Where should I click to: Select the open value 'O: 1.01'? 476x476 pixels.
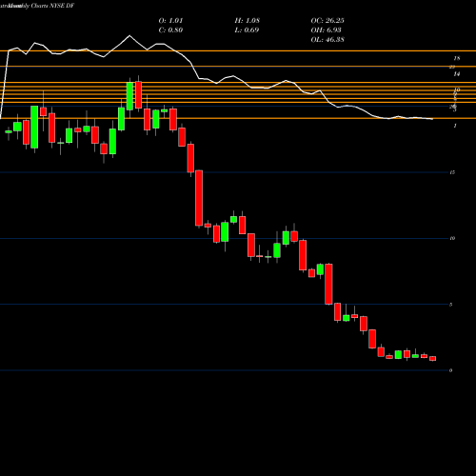coord(170,21)
